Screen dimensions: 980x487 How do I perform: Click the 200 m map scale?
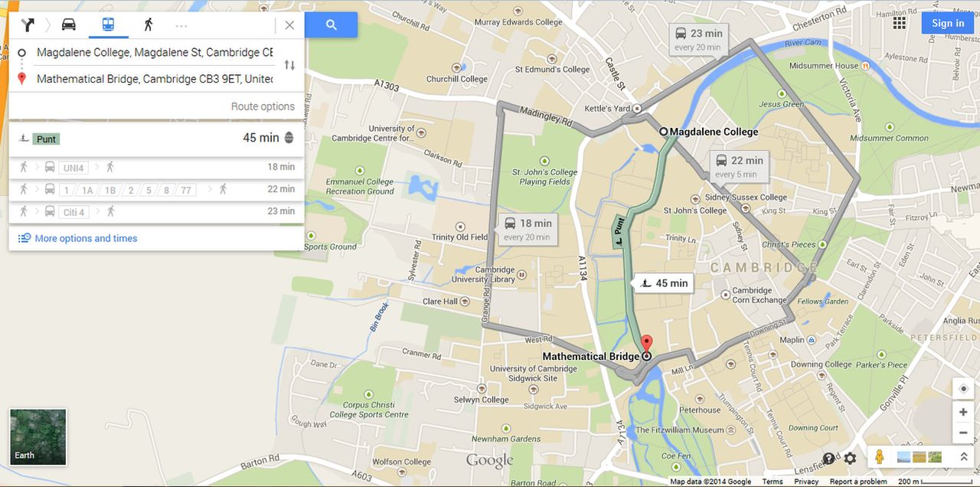tap(936, 482)
